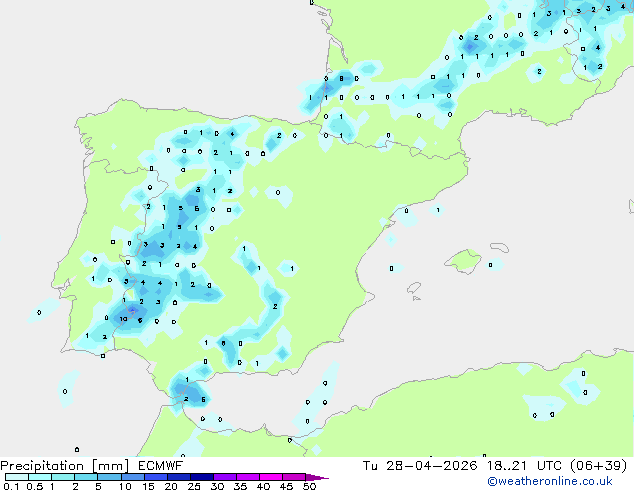Click the above-50 arrow tip of legend
Image resolution: width=634 pixels, height=490 pixels.
click(317, 477)
